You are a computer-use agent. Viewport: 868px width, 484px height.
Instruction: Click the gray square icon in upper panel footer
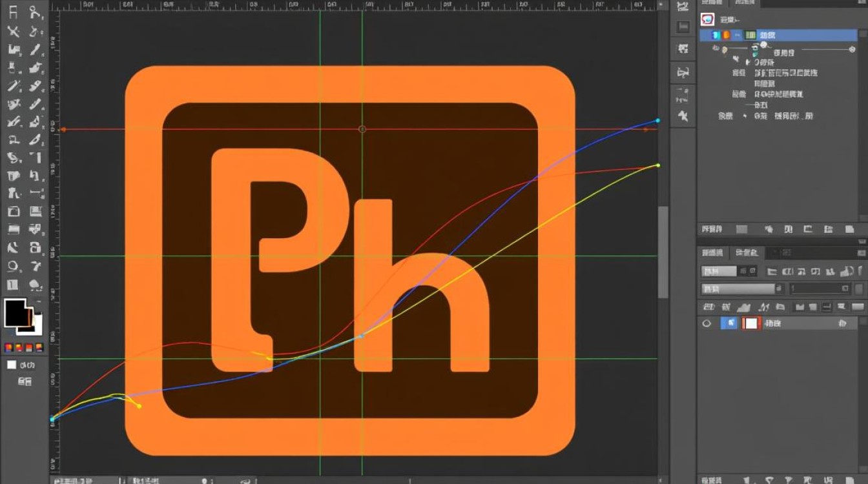click(741, 229)
